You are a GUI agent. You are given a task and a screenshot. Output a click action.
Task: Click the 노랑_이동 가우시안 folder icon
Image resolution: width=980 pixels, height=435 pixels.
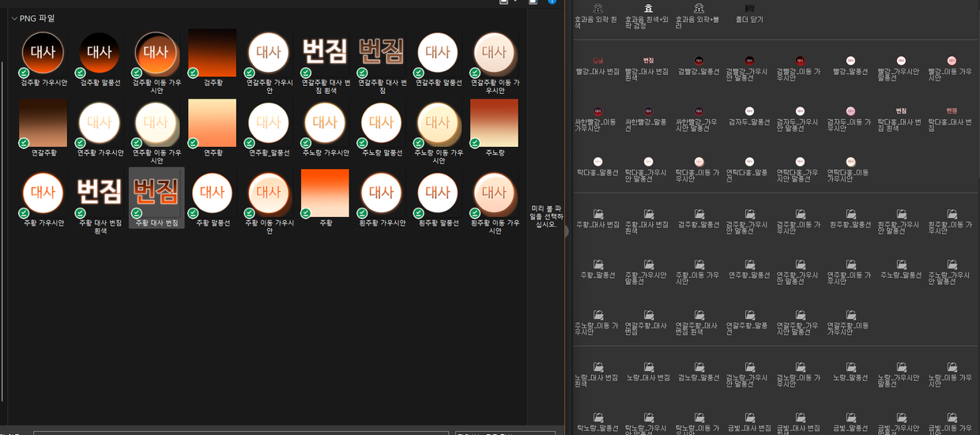point(952,367)
